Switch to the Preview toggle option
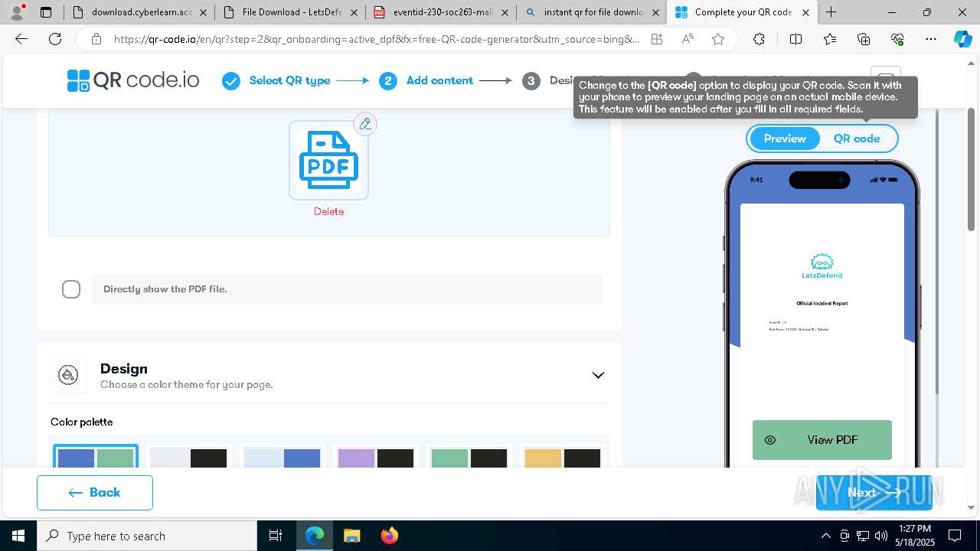Image resolution: width=980 pixels, height=551 pixels. [x=785, y=139]
